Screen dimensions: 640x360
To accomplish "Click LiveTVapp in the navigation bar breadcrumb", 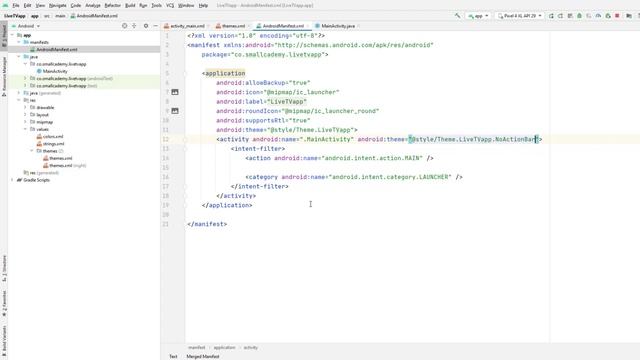I will point(15,16).
